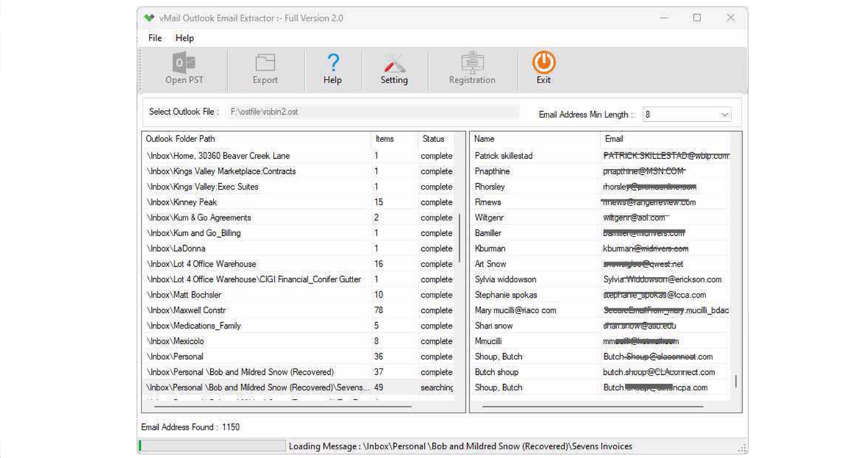Screen dimensions: 868x458
Task: Select row \Inbox\Kings Valley Marketplace:Contracts
Action: click(298, 171)
